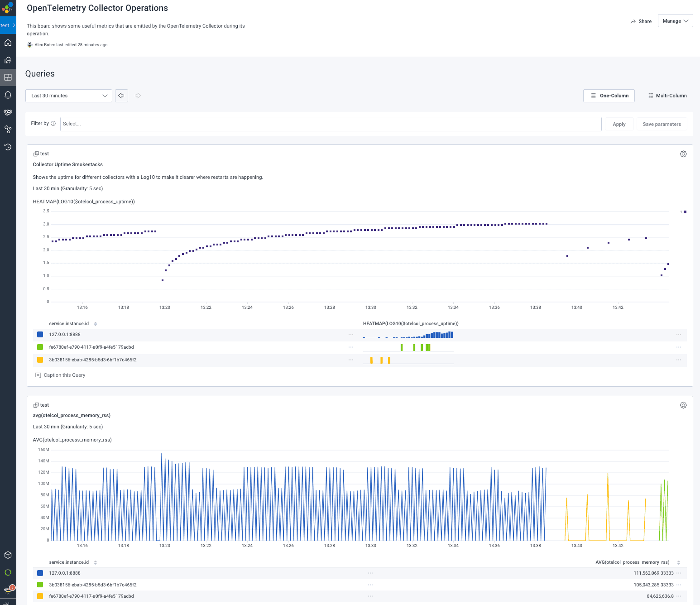
Task: Click the Filter by select input field
Action: [331, 124]
